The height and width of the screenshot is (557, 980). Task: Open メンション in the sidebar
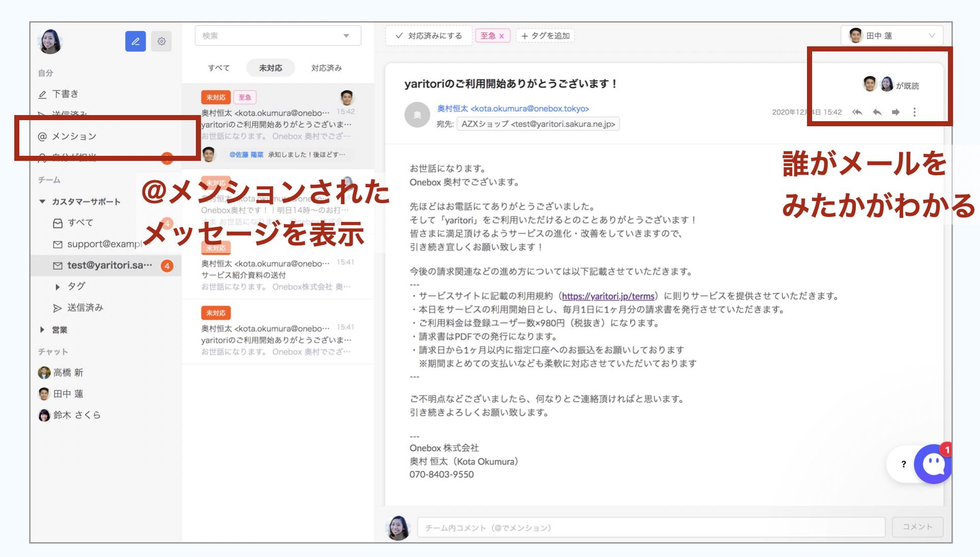click(x=74, y=136)
